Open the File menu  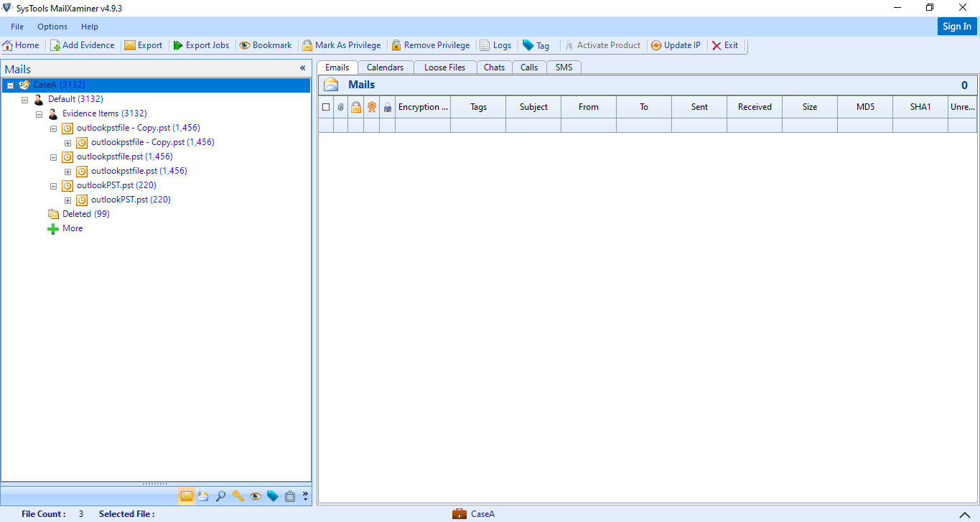tap(17, 27)
